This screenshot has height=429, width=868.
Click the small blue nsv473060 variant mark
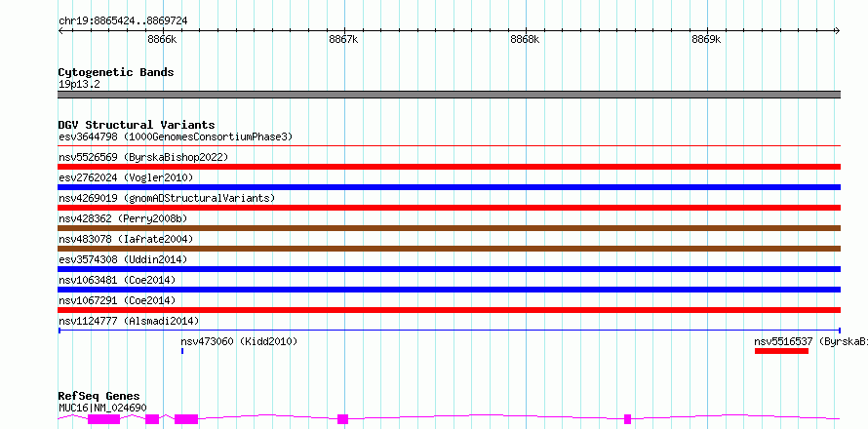[x=182, y=351]
